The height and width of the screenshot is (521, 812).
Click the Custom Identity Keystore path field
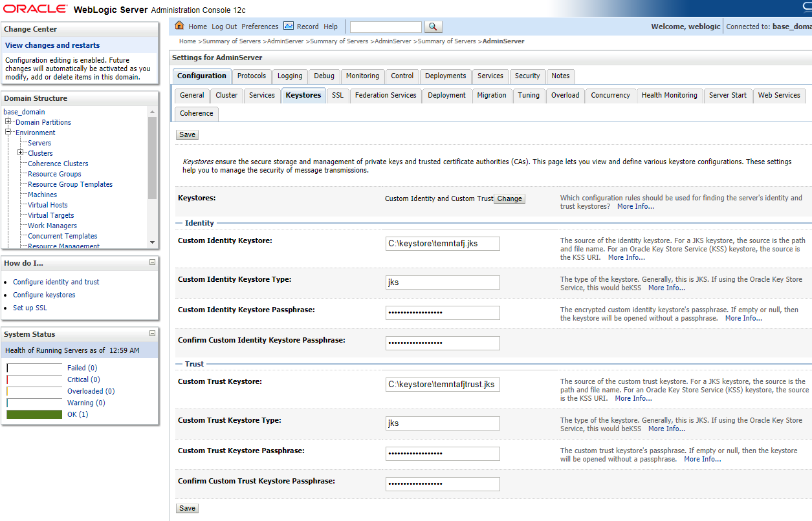click(443, 244)
